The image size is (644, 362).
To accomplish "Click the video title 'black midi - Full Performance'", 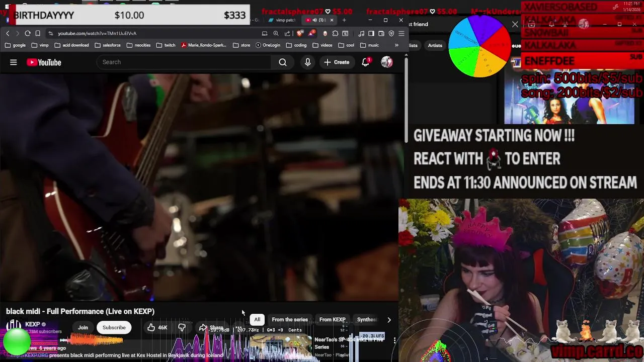I will [80, 312].
